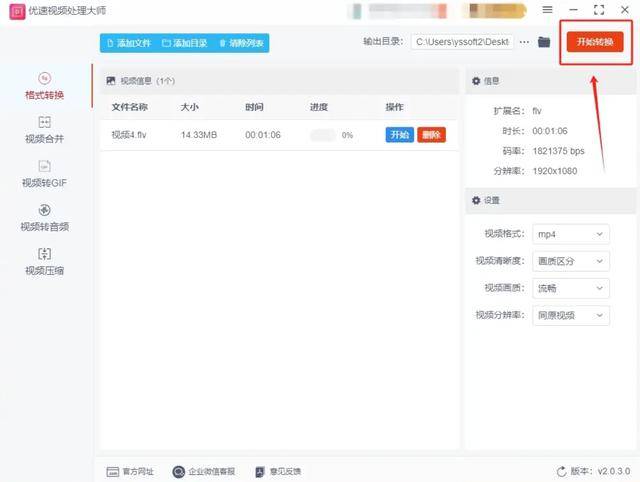Click the 00:01:06 time cell in the list
640x482 pixels.
click(263, 135)
